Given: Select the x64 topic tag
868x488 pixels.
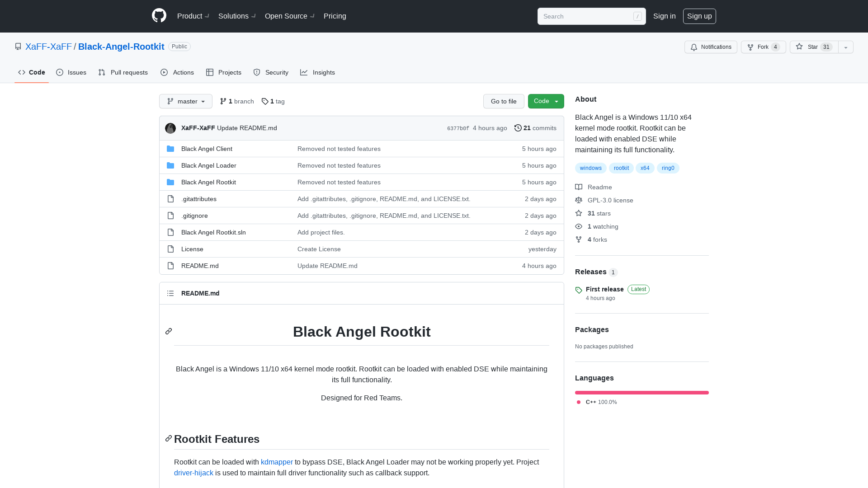Looking at the screenshot, I should [645, 168].
